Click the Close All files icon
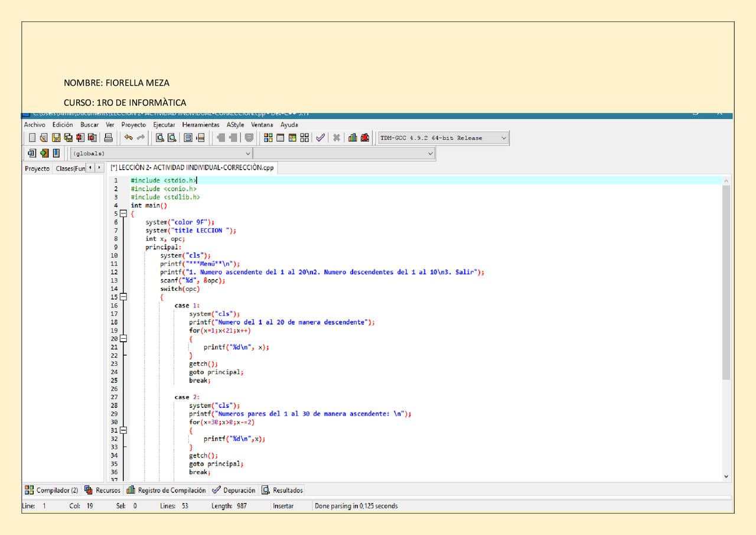This screenshot has height=535, width=756. [x=92, y=138]
